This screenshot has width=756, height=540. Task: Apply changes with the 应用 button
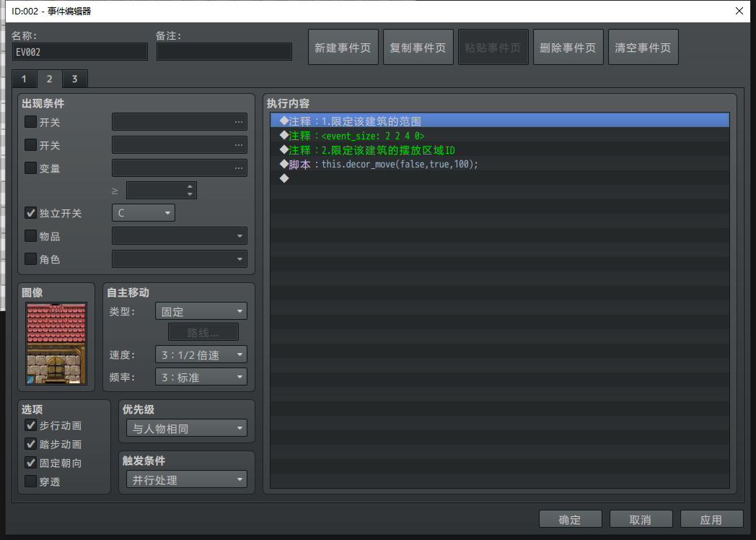click(x=712, y=519)
